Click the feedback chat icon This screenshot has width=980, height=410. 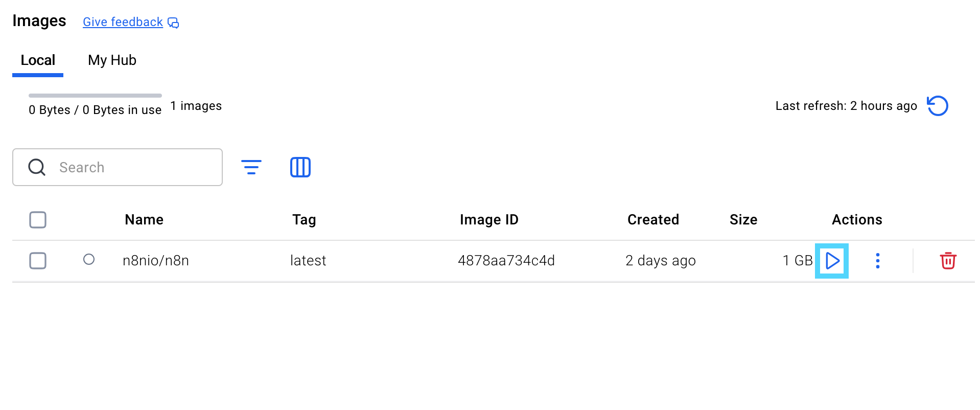point(174,22)
